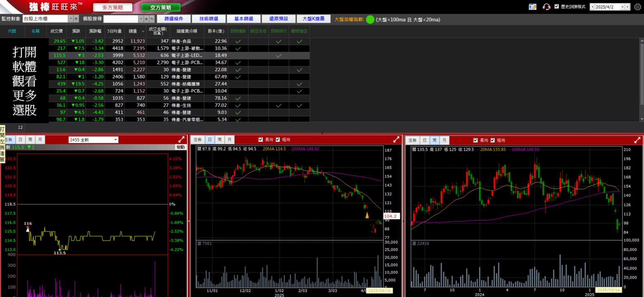Click the 技術篩選 button
The width and height of the screenshot is (644, 297).
pos(209,19)
